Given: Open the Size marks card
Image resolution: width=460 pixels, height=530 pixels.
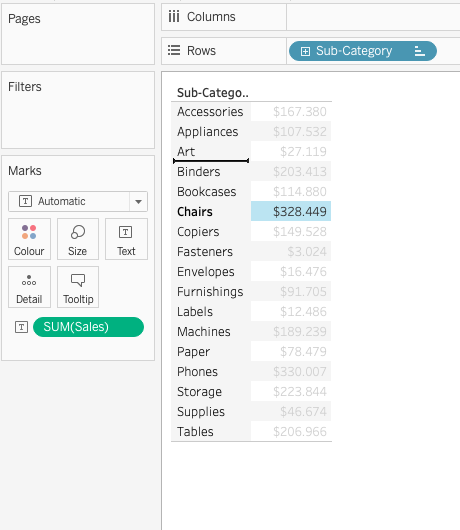Looking at the screenshot, I should coord(78,239).
